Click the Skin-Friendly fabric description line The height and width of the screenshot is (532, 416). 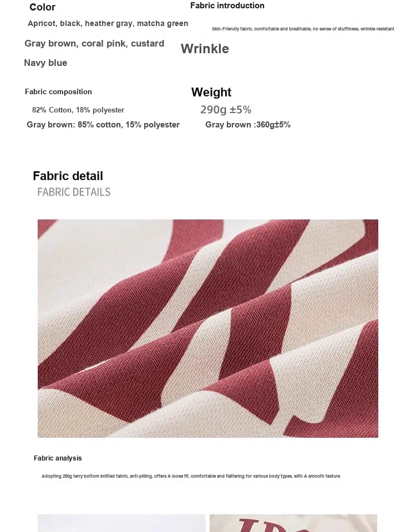click(x=303, y=29)
